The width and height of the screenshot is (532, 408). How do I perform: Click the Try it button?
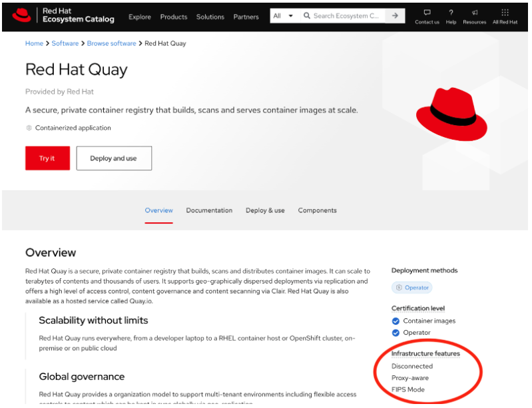pos(47,158)
